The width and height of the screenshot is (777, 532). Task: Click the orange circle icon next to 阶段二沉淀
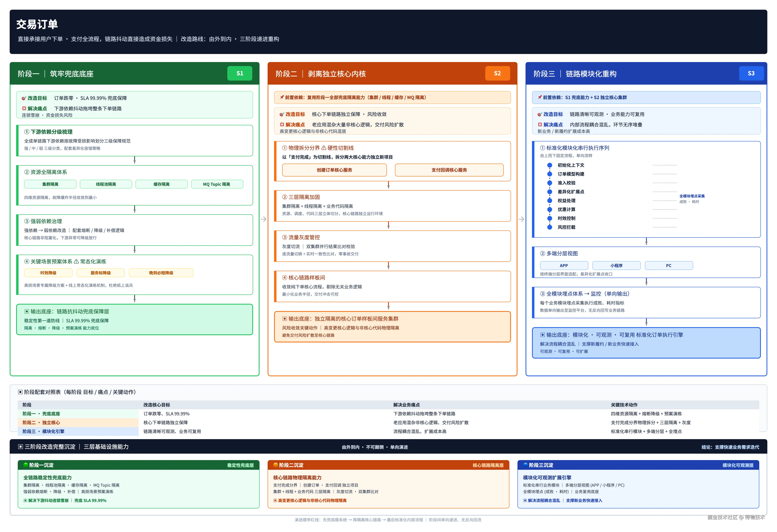click(275, 465)
